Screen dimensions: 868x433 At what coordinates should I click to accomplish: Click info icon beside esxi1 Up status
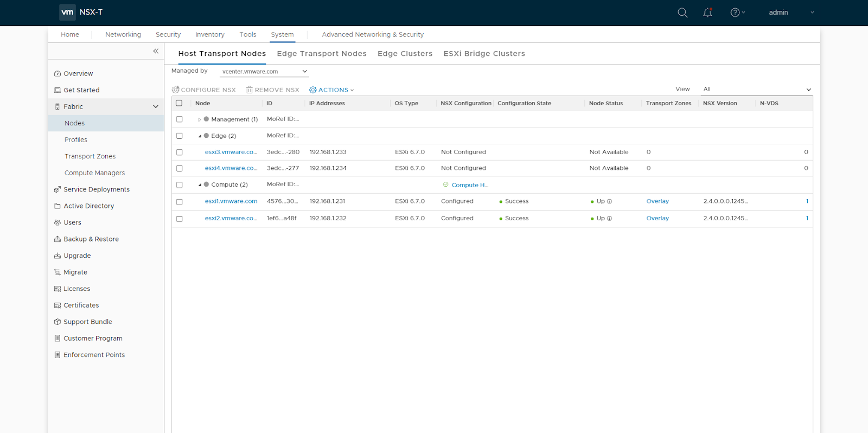click(x=610, y=201)
